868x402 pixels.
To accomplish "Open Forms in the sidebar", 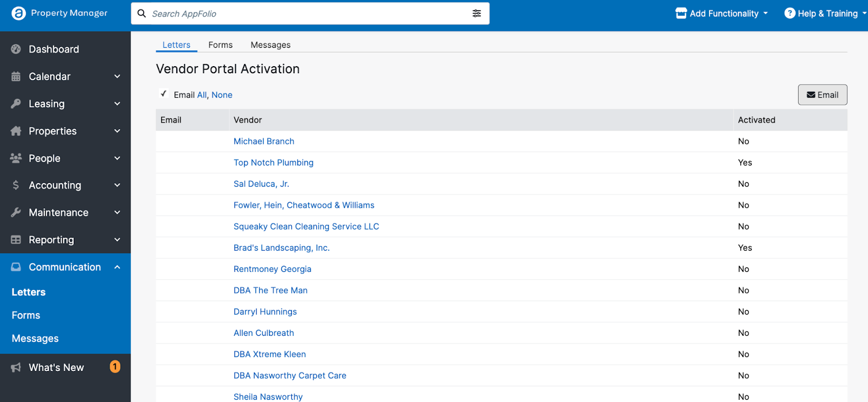I will 26,315.
